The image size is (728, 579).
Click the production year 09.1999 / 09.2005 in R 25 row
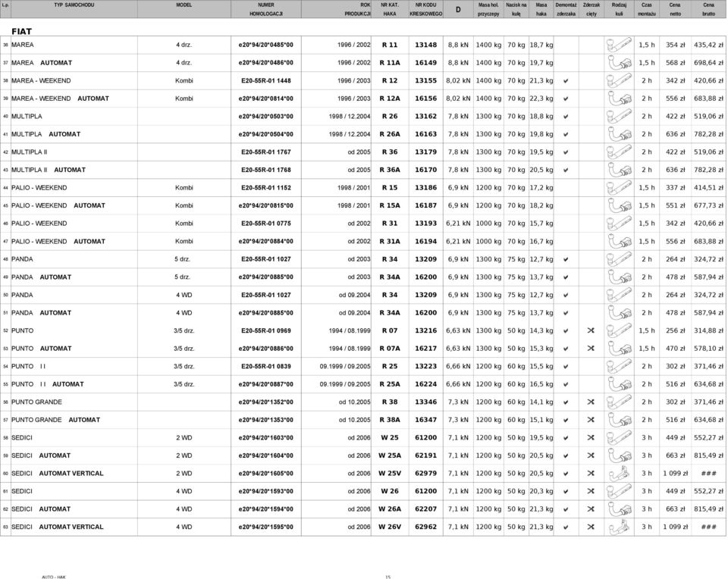pyautogui.click(x=345, y=367)
